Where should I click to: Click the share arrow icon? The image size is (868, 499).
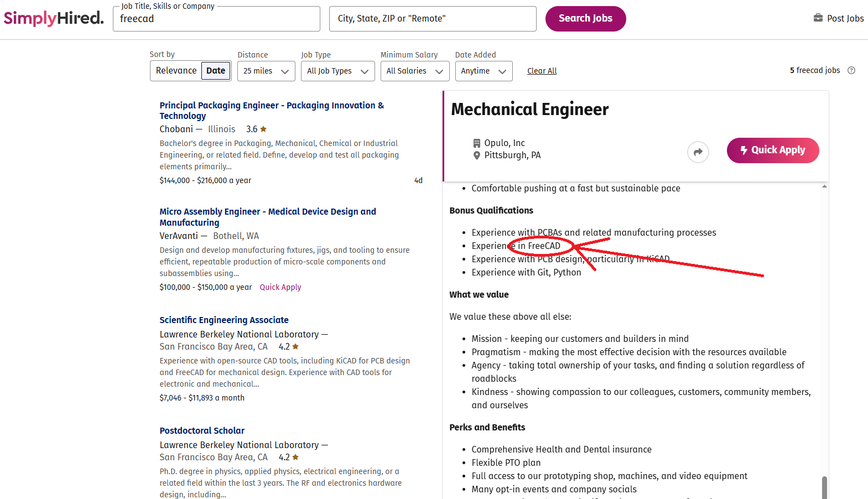(x=698, y=152)
